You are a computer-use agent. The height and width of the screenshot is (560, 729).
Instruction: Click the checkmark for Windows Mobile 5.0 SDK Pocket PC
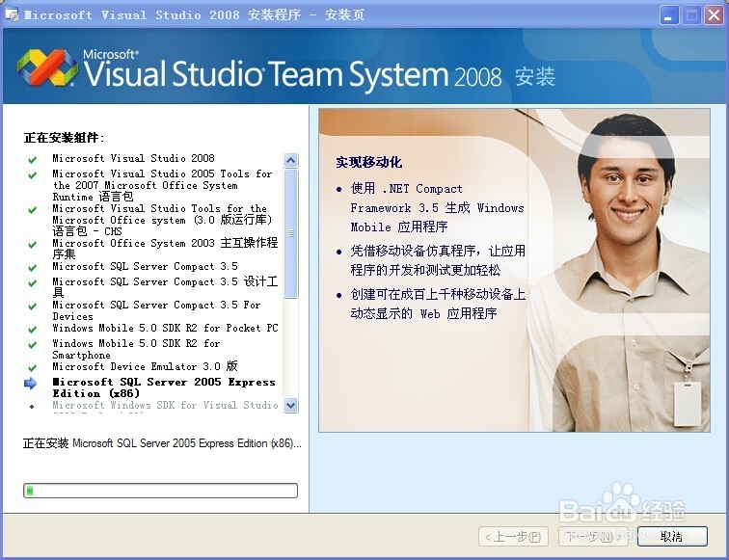pyautogui.click(x=33, y=330)
